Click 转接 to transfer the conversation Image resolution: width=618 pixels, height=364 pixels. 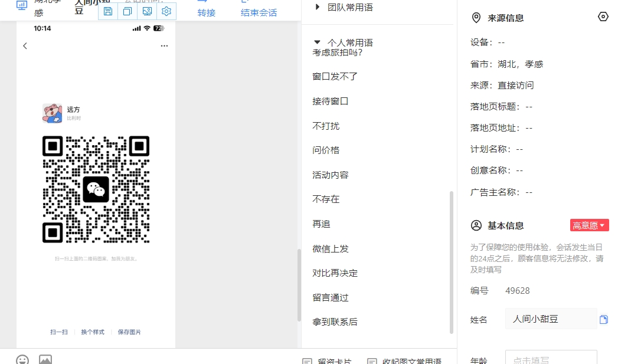[207, 12]
